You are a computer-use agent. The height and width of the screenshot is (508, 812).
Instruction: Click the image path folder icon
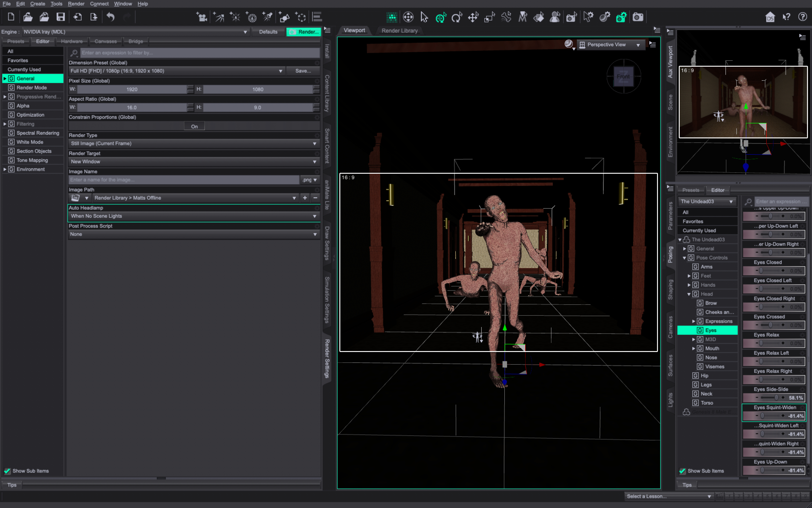(76, 198)
